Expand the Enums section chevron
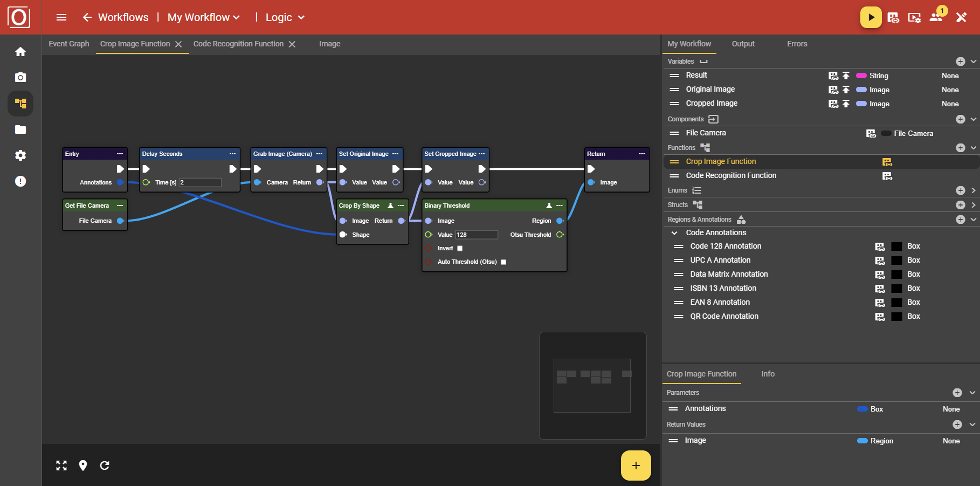 click(973, 190)
